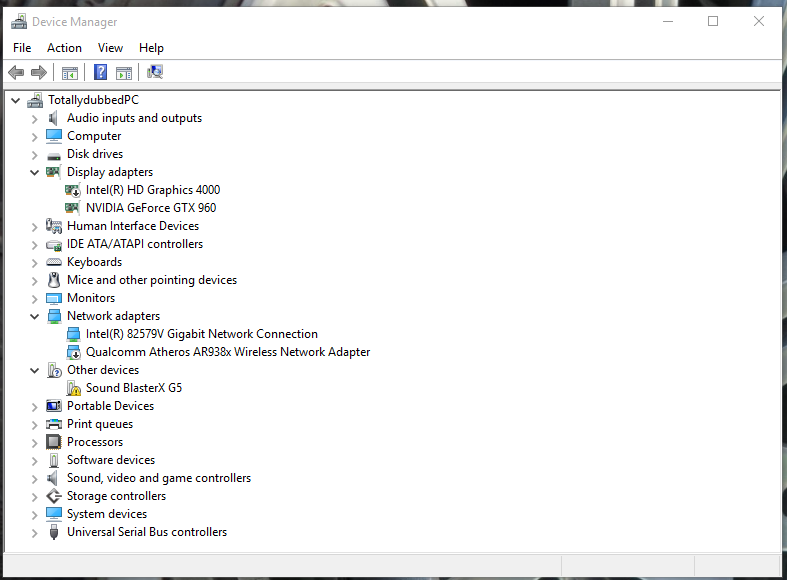The height and width of the screenshot is (580, 787).
Task: Select Qualcomm Atheros AR938x Wireless Network Adapter
Action: tap(227, 352)
